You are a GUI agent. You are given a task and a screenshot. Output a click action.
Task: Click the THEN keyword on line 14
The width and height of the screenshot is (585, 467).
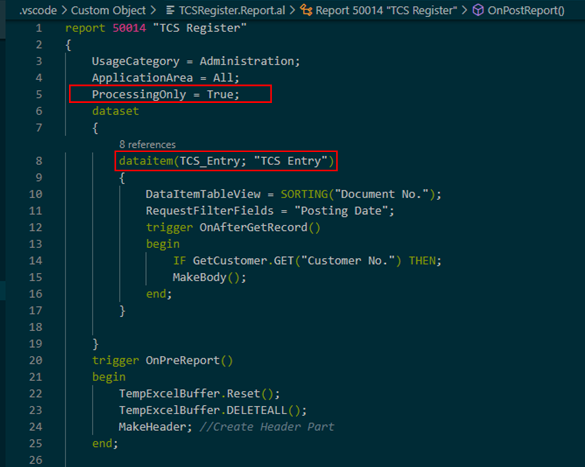click(x=422, y=261)
